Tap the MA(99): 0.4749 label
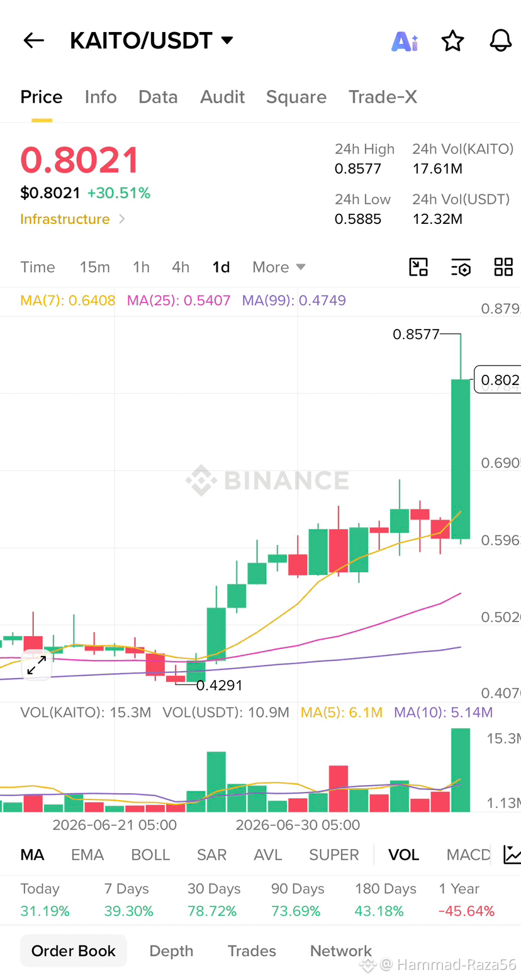The width and height of the screenshot is (521, 980). (x=294, y=301)
